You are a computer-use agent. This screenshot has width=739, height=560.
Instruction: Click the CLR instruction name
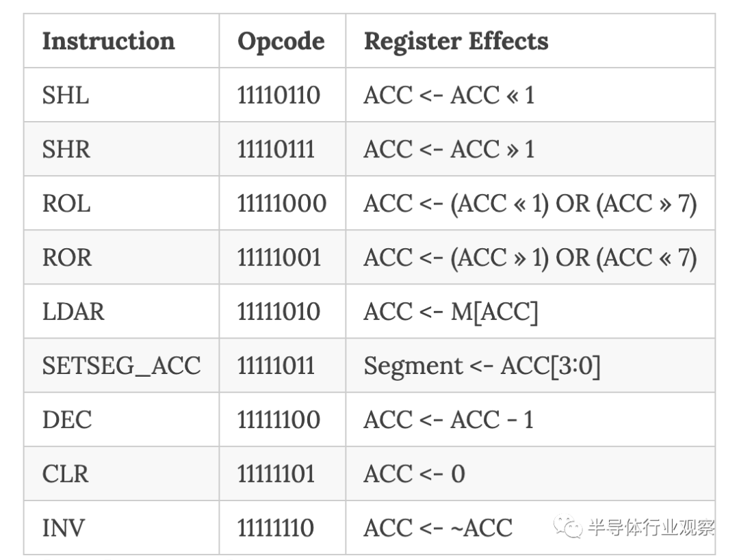pos(65,473)
